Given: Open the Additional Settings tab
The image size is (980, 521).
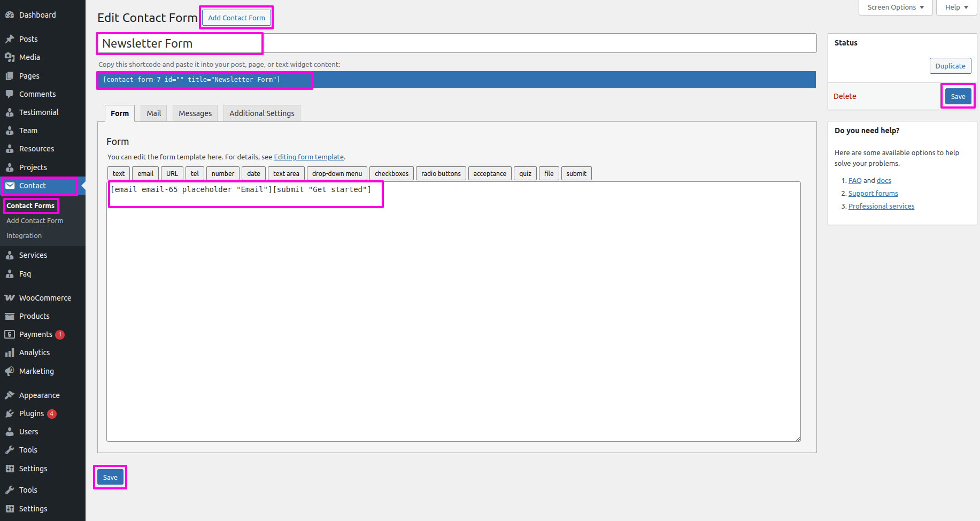Looking at the screenshot, I should click(x=261, y=113).
